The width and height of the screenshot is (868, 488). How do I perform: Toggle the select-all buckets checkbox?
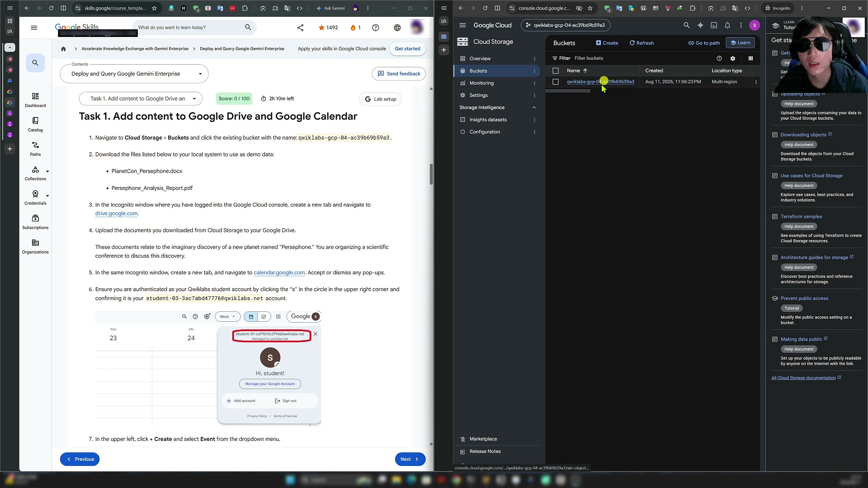tap(556, 71)
